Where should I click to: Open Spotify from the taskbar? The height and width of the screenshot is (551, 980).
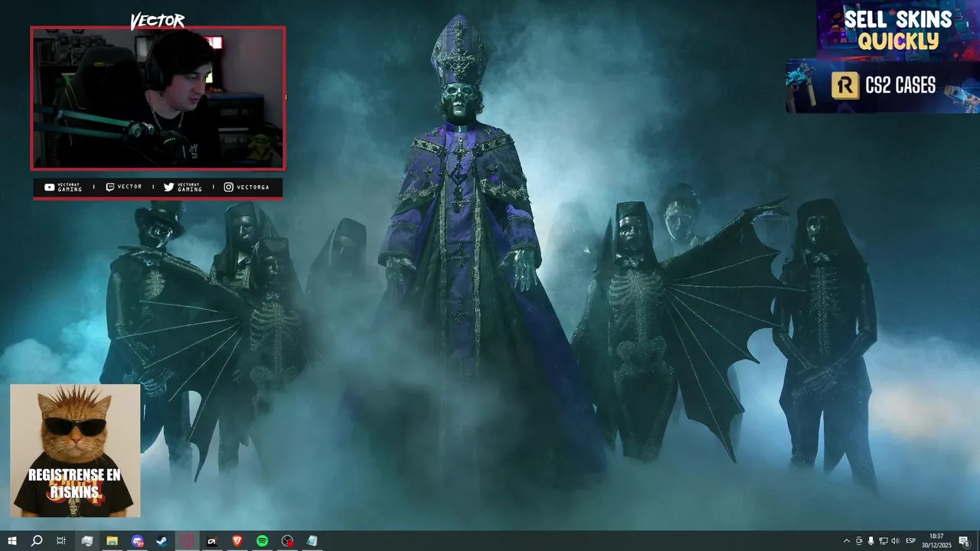pyautogui.click(x=262, y=541)
